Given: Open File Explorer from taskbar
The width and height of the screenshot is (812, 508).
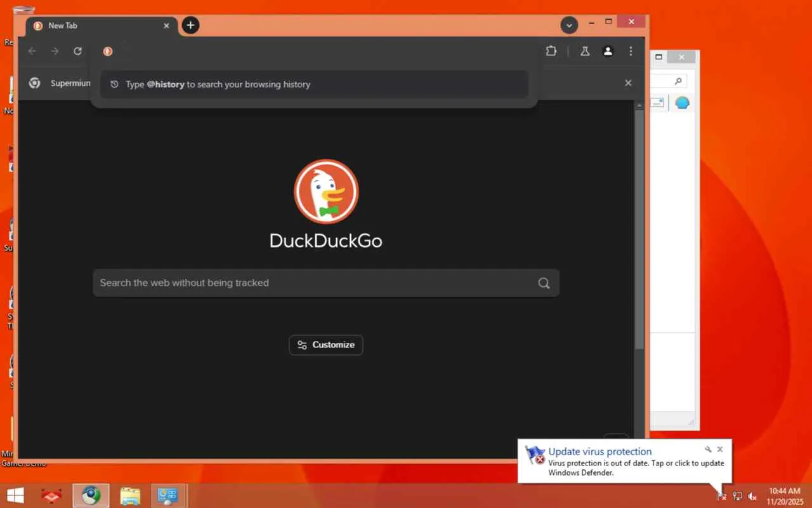Looking at the screenshot, I should (x=130, y=495).
